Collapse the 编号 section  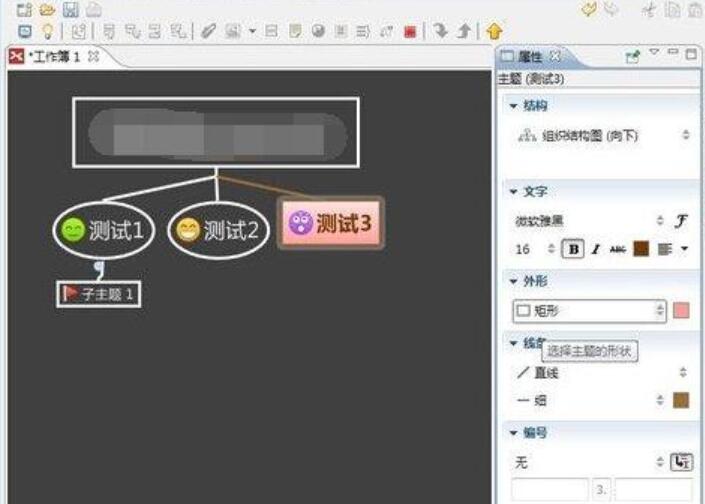coord(513,433)
